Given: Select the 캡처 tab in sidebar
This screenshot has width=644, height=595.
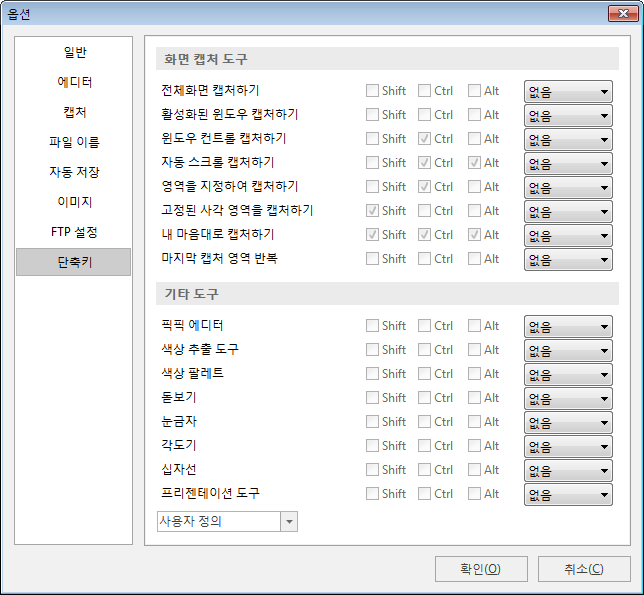Looking at the screenshot, I should tap(74, 112).
